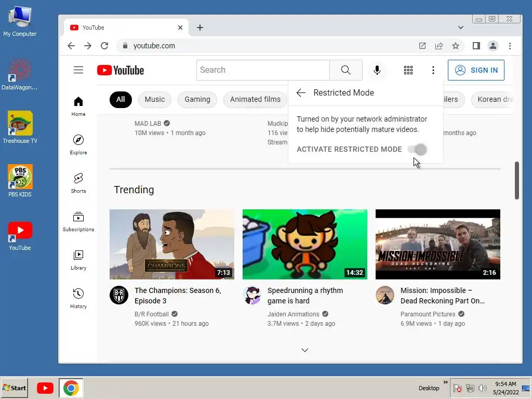This screenshot has height=399, width=532.
Task: Open Shorts in the sidebar
Action: pos(78,183)
